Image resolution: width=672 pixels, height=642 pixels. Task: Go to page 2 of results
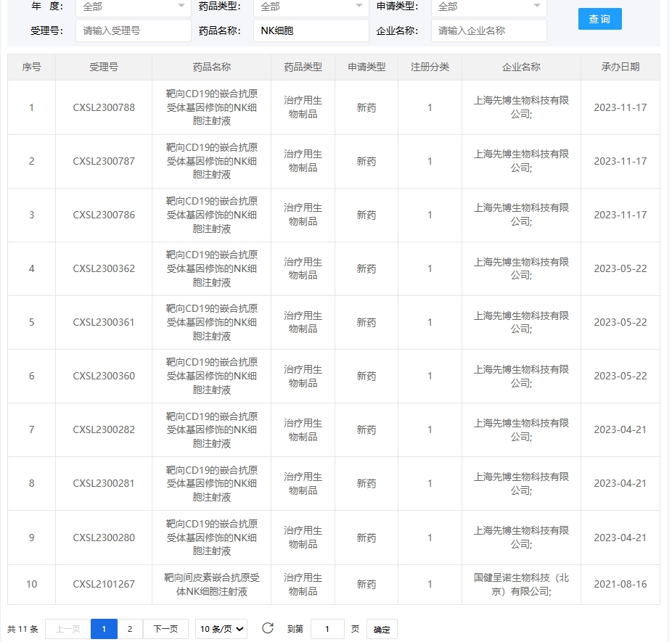(x=130, y=629)
